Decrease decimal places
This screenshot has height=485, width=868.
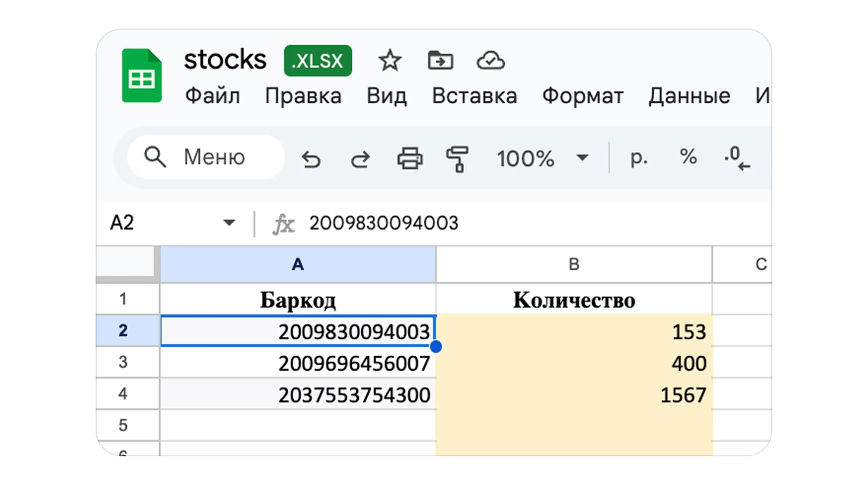[736, 159]
